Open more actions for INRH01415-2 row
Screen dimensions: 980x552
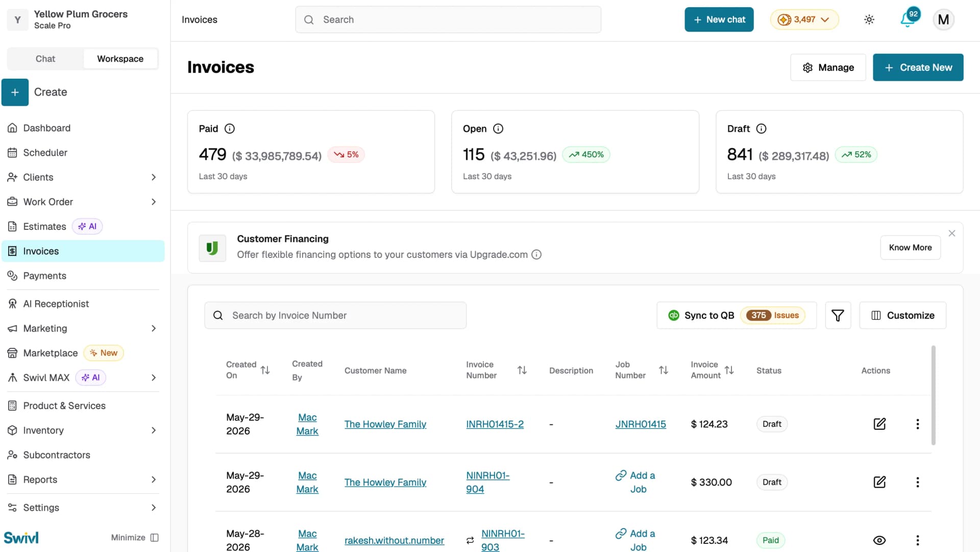[917, 424]
